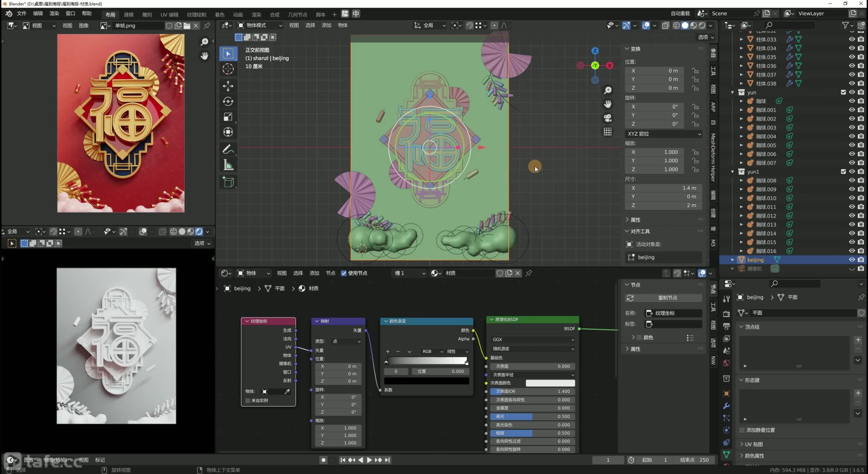Expand the 属性 panel in sidebar
The height and width of the screenshot is (474, 868).
pyautogui.click(x=635, y=220)
